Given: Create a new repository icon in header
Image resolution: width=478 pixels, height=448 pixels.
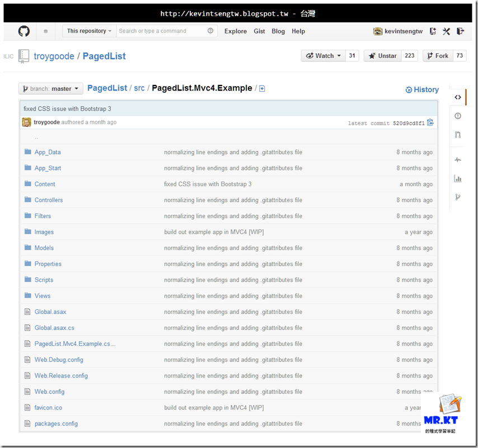Looking at the screenshot, I should tap(433, 31).
